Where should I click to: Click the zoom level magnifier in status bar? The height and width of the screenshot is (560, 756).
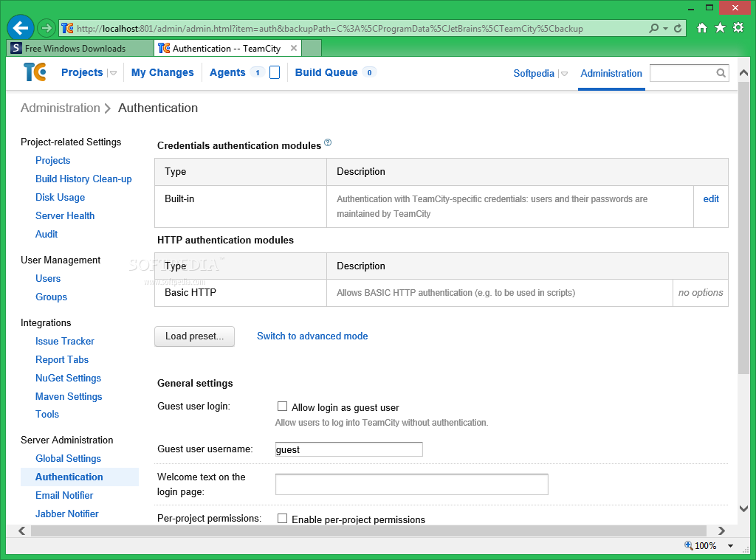pyautogui.click(x=689, y=545)
